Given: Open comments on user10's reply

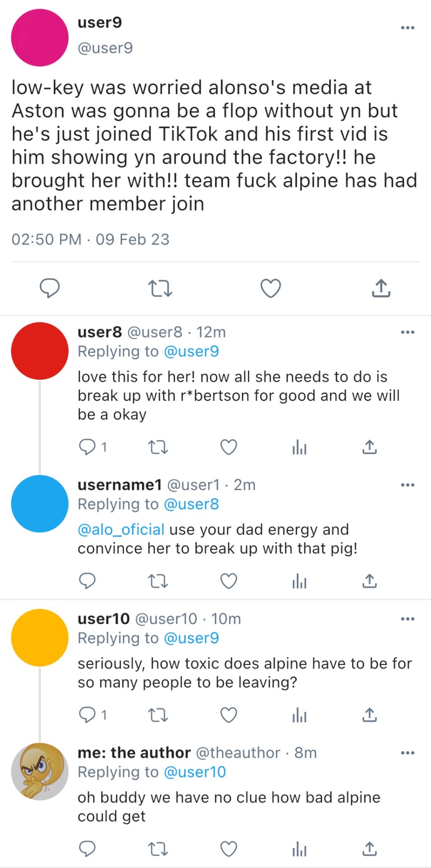Looking at the screenshot, I should click(87, 715).
